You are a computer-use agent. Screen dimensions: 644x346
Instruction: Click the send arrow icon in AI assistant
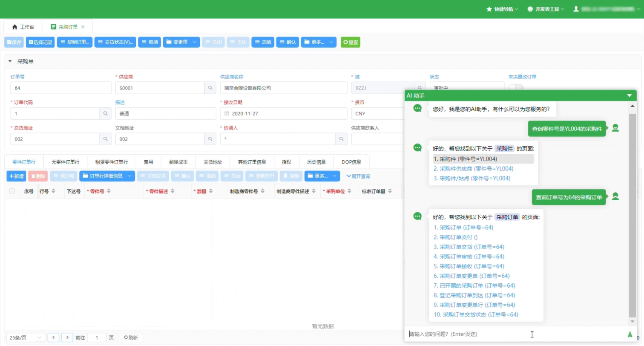click(630, 334)
